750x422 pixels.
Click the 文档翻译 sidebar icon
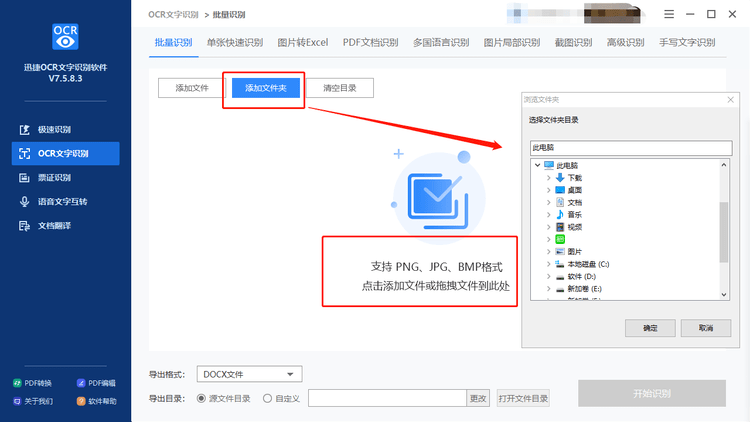click(x=24, y=226)
